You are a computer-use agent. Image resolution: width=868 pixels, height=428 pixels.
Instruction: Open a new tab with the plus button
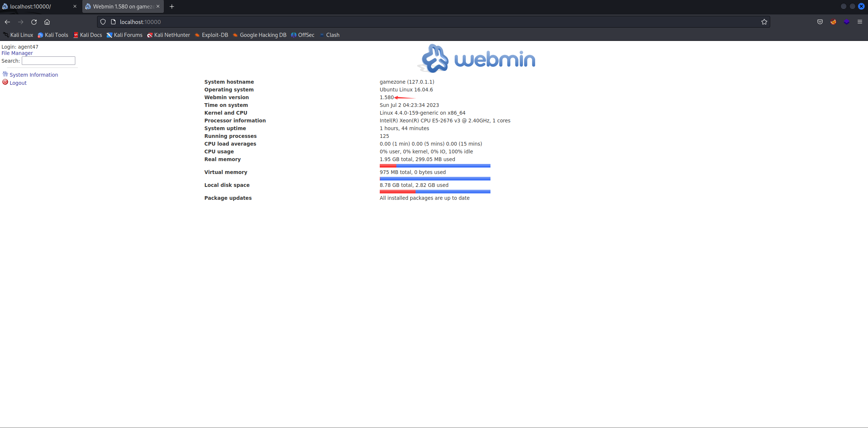click(x=172, y=7)
